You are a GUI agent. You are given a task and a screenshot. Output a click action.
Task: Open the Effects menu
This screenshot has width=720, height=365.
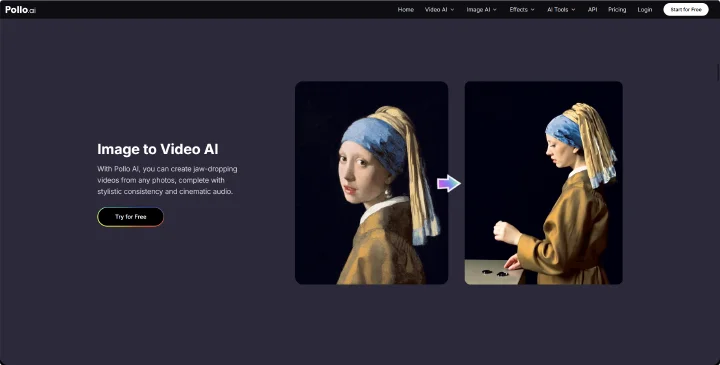(x=518, y=10)
